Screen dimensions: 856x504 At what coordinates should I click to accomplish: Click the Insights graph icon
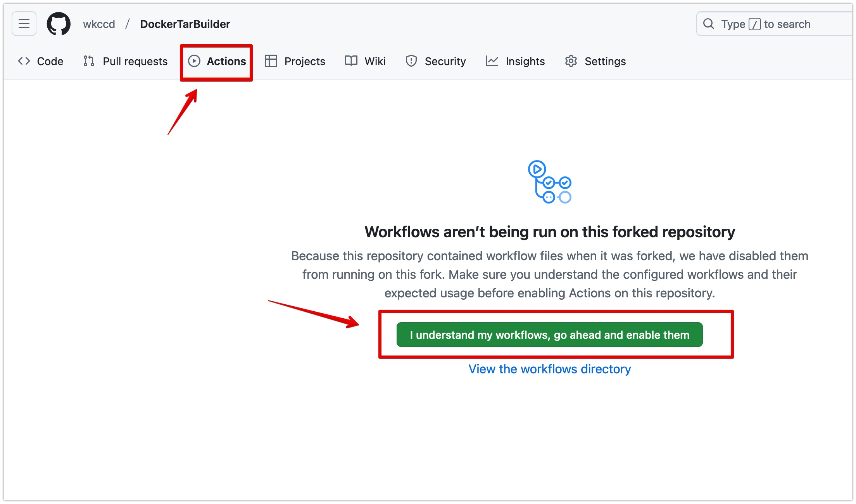tap(492, 61)
